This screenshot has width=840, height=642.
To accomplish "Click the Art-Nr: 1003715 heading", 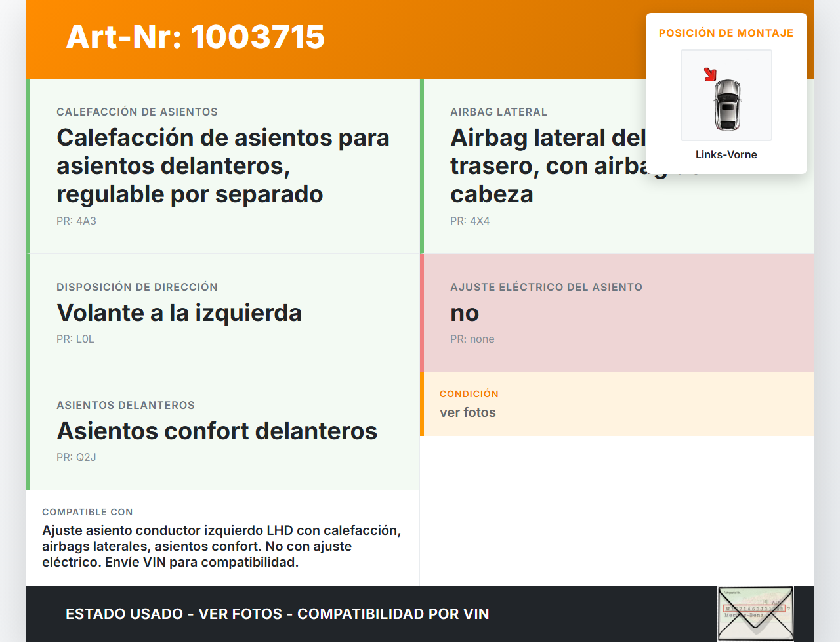I will pos(195,37).
